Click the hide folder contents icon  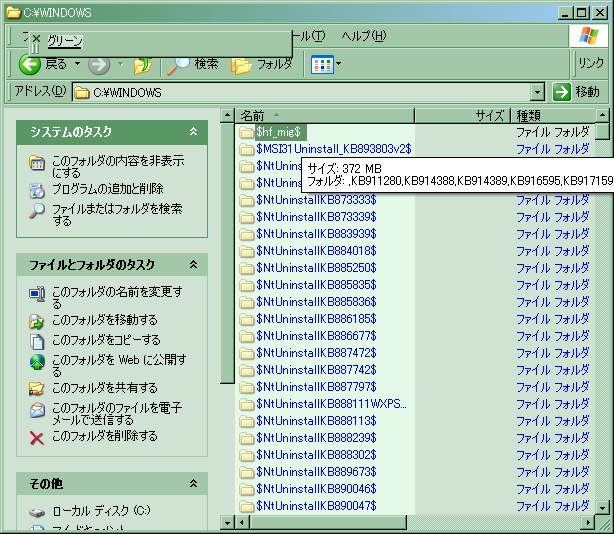coord(37,163)
